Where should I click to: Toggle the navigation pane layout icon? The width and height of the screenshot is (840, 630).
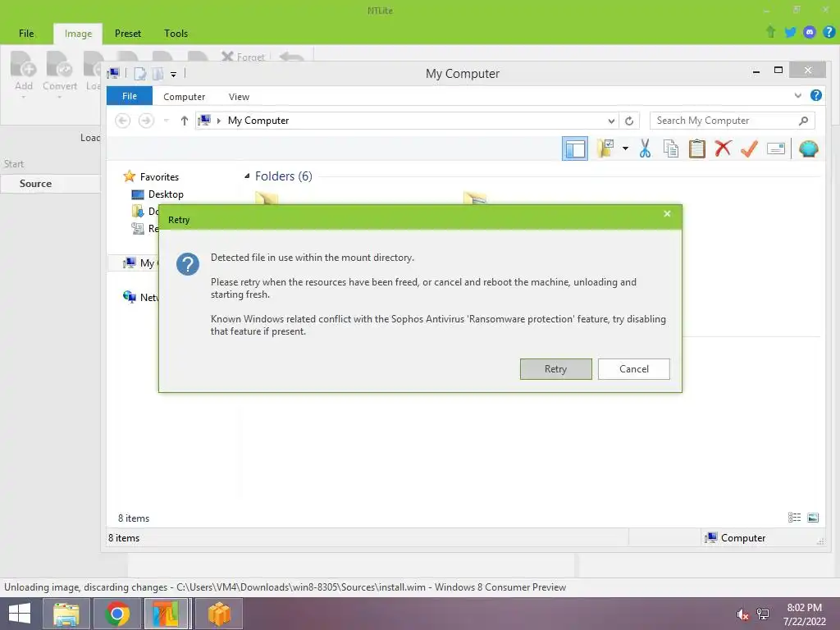[575, 148]
